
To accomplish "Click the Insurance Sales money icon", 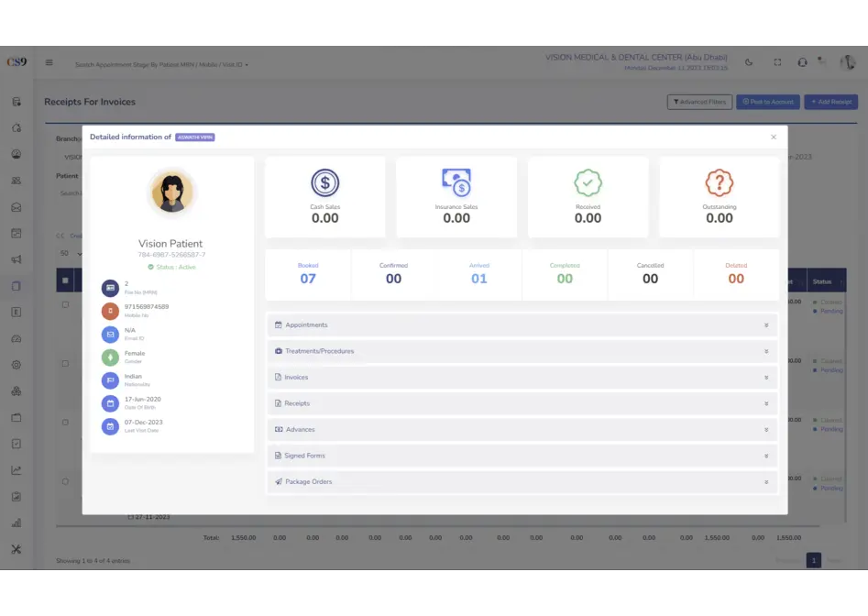I will tap(456, 183).
